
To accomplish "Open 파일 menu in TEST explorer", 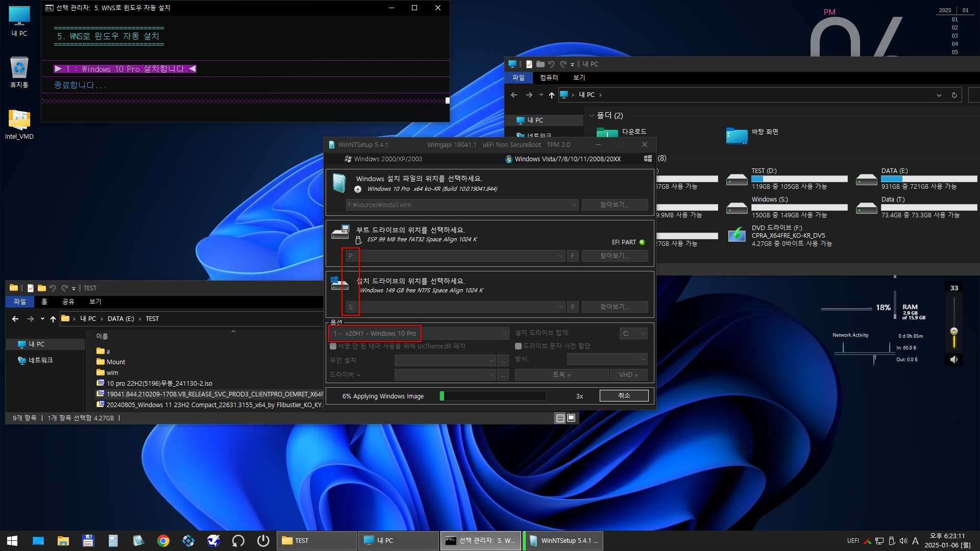I will click(x=20, y=302).
